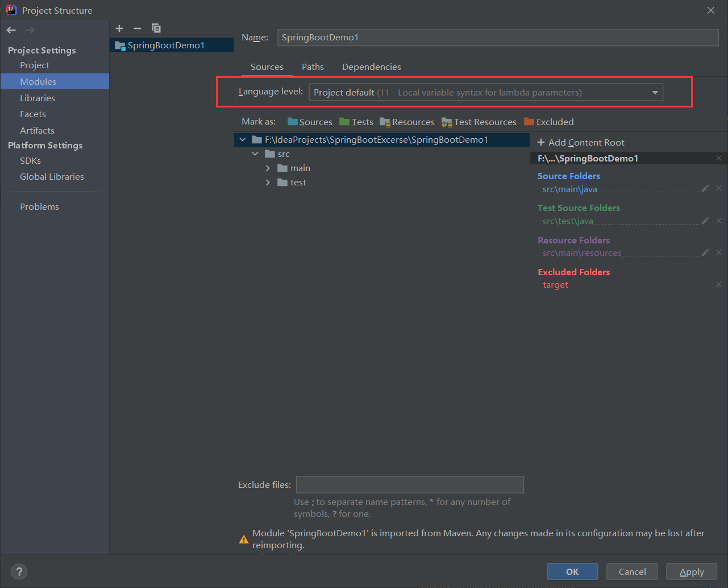Copy the selected module icon
Viewport: 728px width, 588px height.
[156, 28]
